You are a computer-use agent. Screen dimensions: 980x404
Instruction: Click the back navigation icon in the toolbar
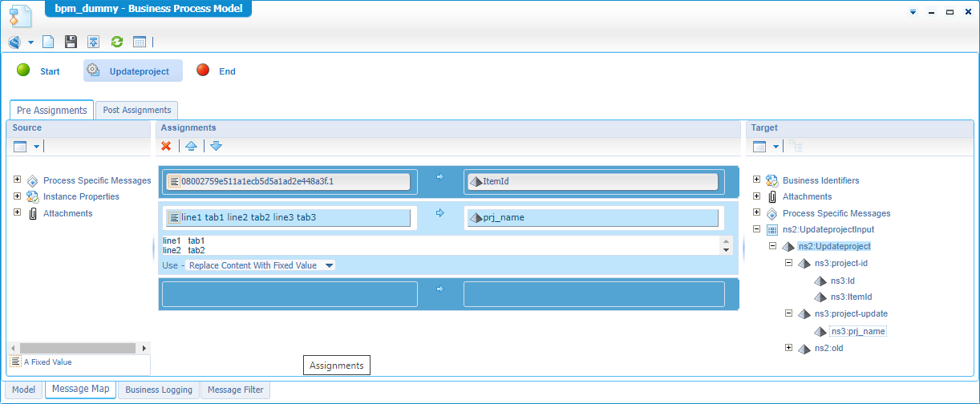(x=14, y=42)
